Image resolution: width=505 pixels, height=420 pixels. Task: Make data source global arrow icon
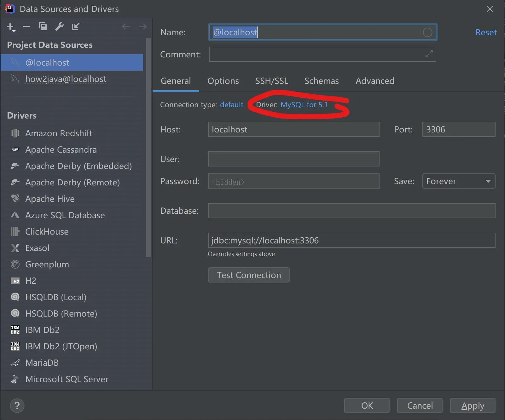(x=75, y=26)
